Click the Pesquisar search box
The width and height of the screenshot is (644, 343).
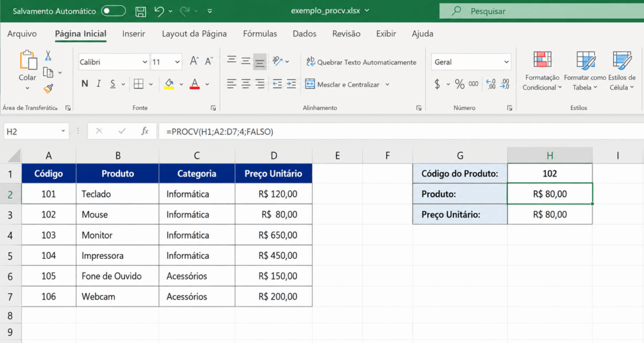pyautogui.click(x=541, y=11)
